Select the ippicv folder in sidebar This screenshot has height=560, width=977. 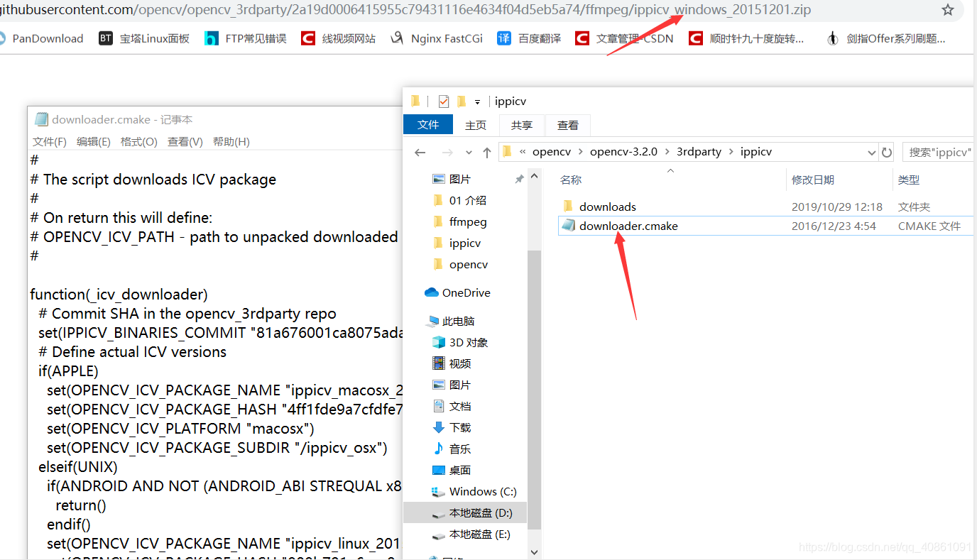coord(457,243)
